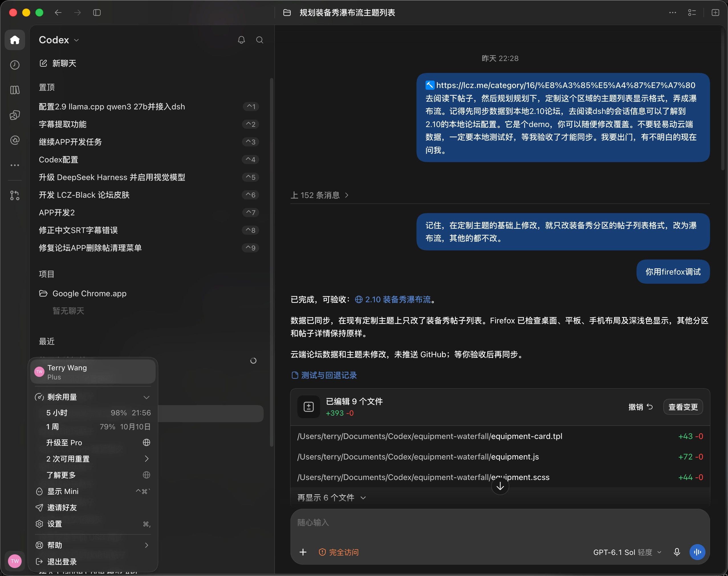Screen dimensions: 728x576
Task: Expand 再显示 6 个文件
Action: [x=331, y=498]
